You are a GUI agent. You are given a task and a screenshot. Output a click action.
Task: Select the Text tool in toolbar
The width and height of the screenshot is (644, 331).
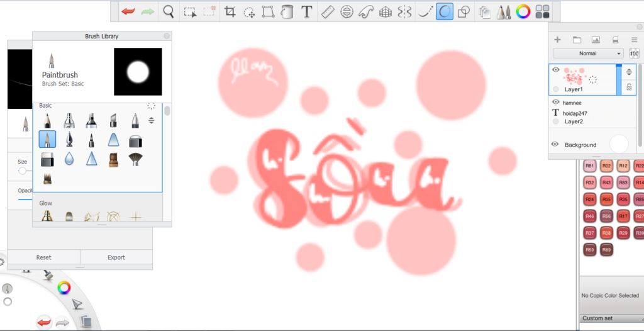306,11
